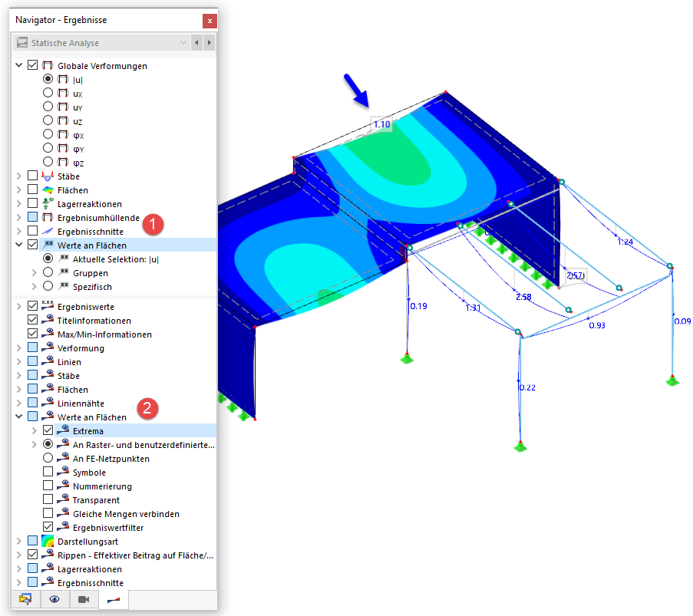Open the Statische Analyse dropdown
The image size is (693, 616).
pos(101,43)
